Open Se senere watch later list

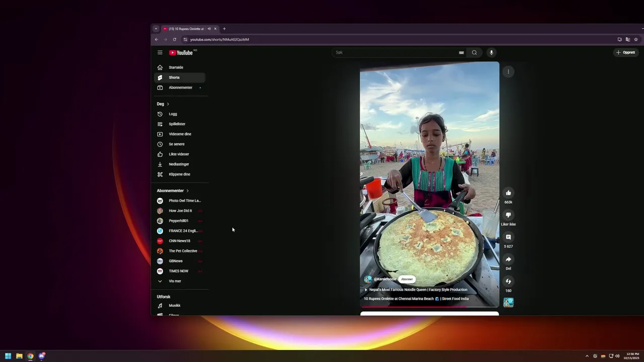point(180,144)
